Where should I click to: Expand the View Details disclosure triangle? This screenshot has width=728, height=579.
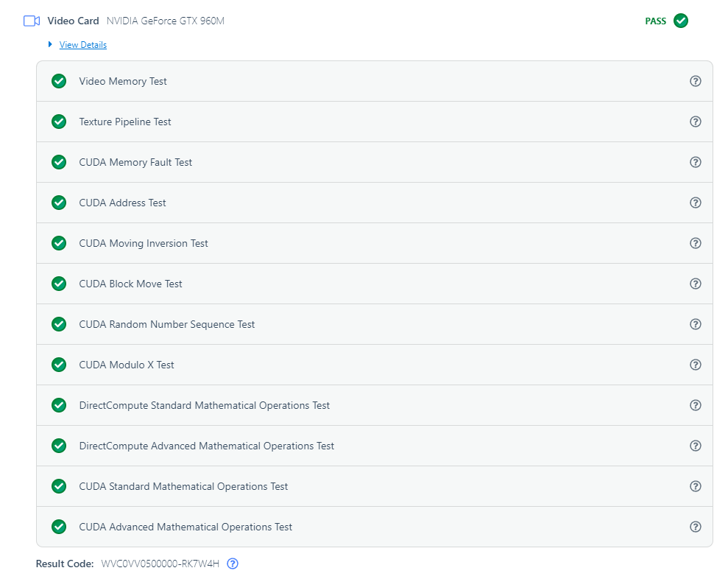click(50, 44)
